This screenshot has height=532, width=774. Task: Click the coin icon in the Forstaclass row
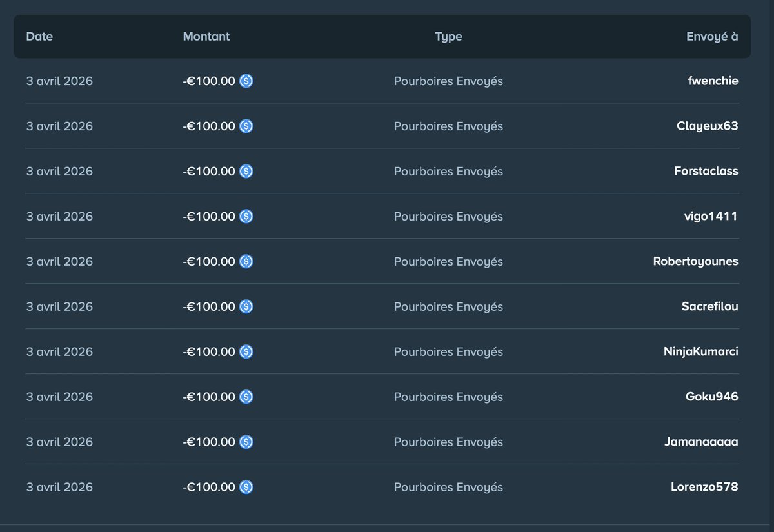(246, 171)
